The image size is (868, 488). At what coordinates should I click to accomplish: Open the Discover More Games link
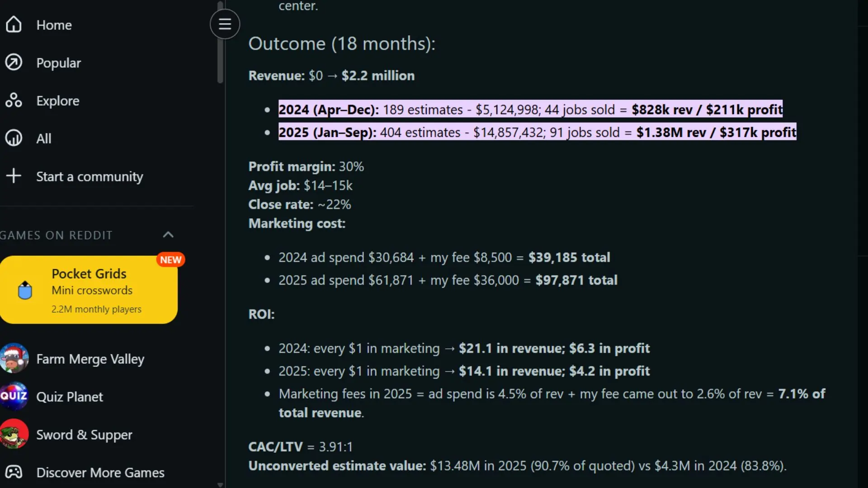coord(100,472)
